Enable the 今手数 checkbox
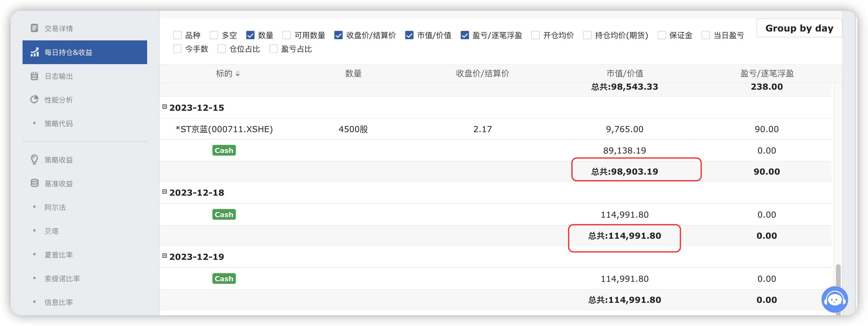This screenshot has width=868, height=326. [177, 49]
